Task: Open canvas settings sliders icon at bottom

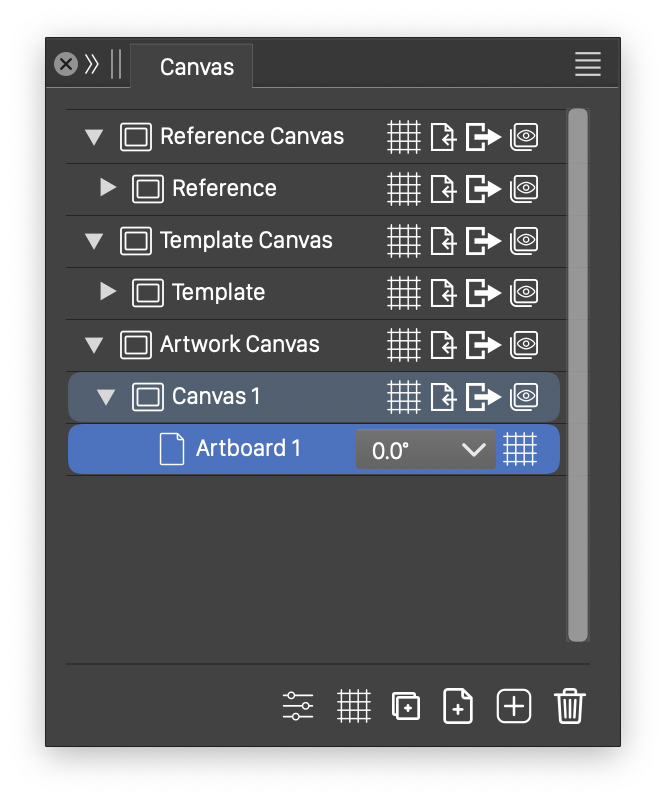Action: (298, 706)
